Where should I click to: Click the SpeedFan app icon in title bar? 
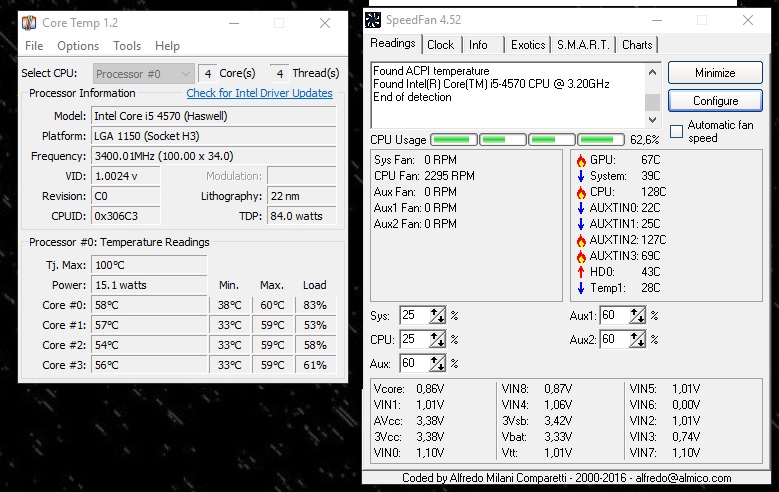tap(373, 20)
